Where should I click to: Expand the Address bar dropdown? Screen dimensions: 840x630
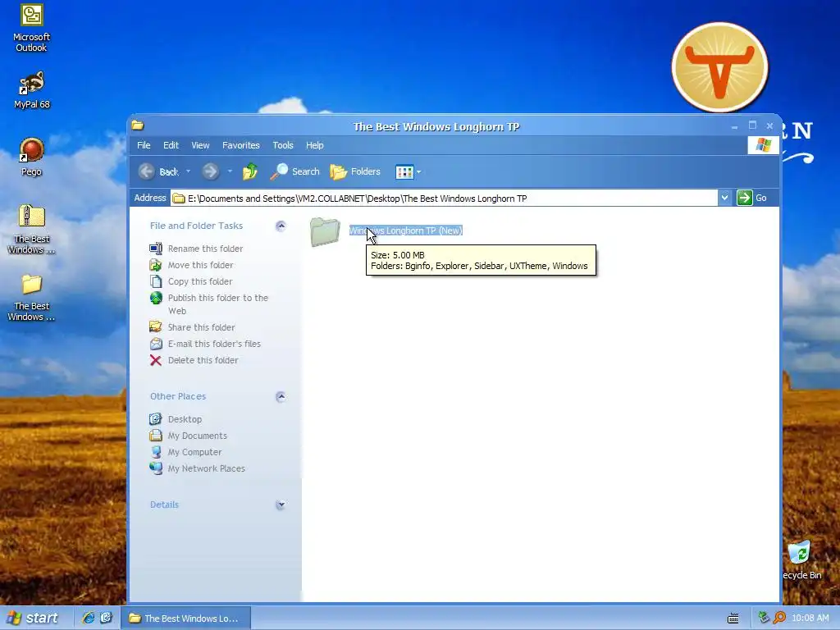point(724,198)
